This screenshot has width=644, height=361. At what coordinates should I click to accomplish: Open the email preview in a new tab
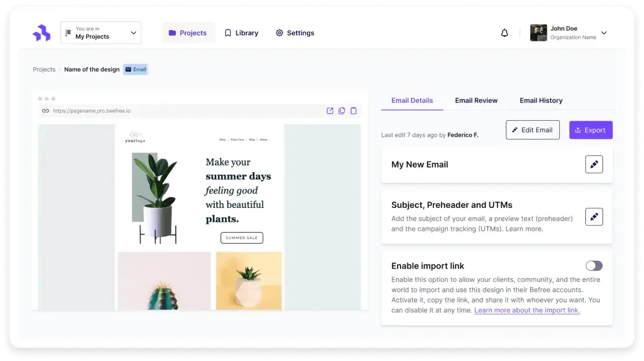(x=330, y=110)
